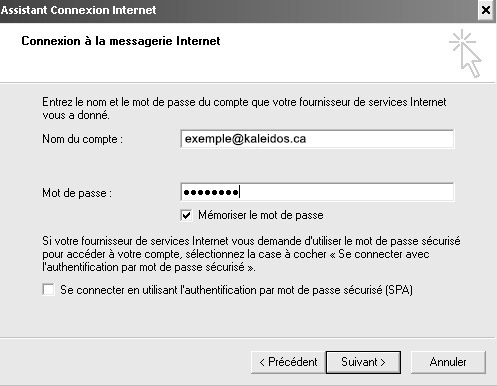Image resolution: width=497 pixels, height=386 pixels.
Task: Click the "Mémoriser le mot de passe" label text
Action: pyautogui.click(x=261, y=215)
